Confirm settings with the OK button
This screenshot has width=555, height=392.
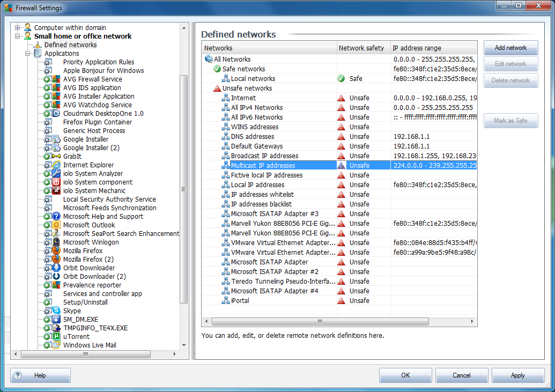(x=405, y=375)
